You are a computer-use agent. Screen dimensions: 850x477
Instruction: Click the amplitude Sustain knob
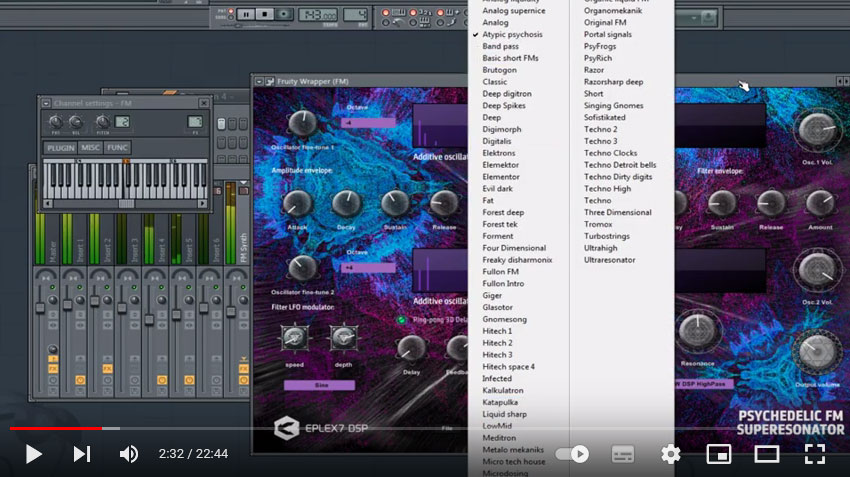(395, 204)
